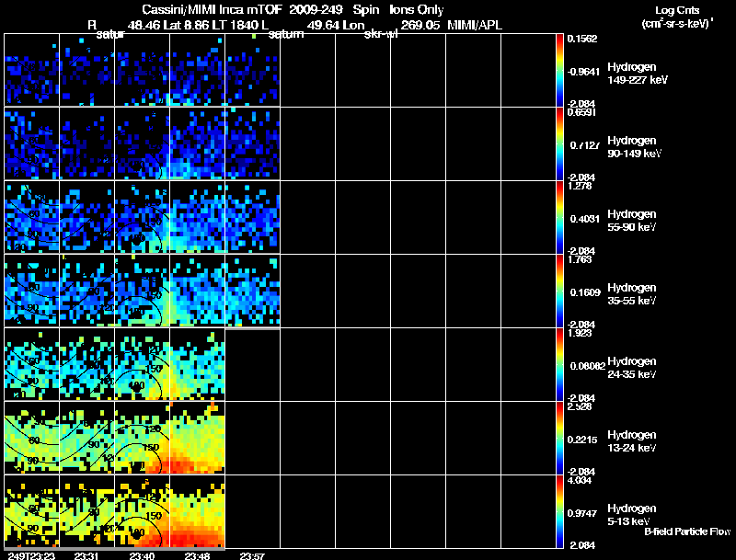Select the 23:31 time tick label
Viewport: 736px width, 560px height.
point(88,554)
